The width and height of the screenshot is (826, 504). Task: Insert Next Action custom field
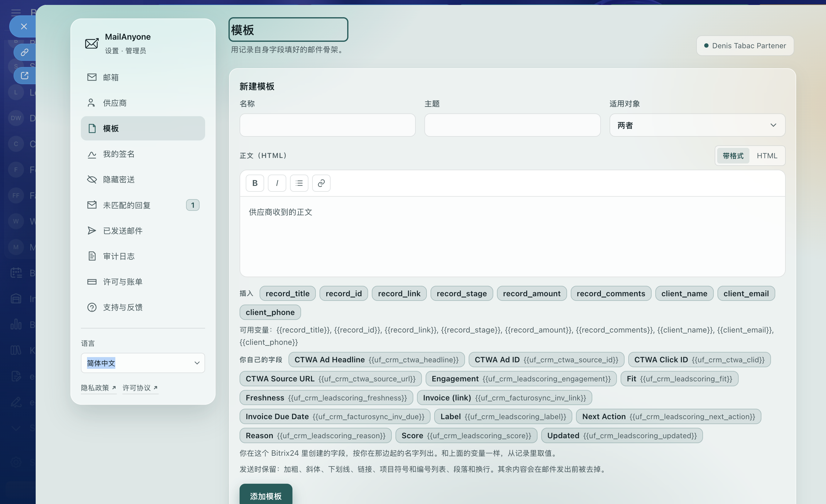pyautogui.click(x=669, y=416)
